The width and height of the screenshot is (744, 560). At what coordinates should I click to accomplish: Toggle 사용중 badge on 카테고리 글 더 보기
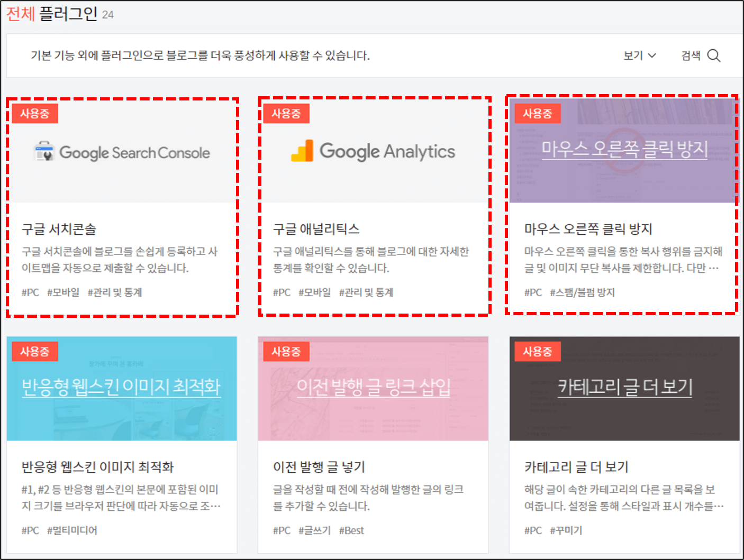(537, 351)
